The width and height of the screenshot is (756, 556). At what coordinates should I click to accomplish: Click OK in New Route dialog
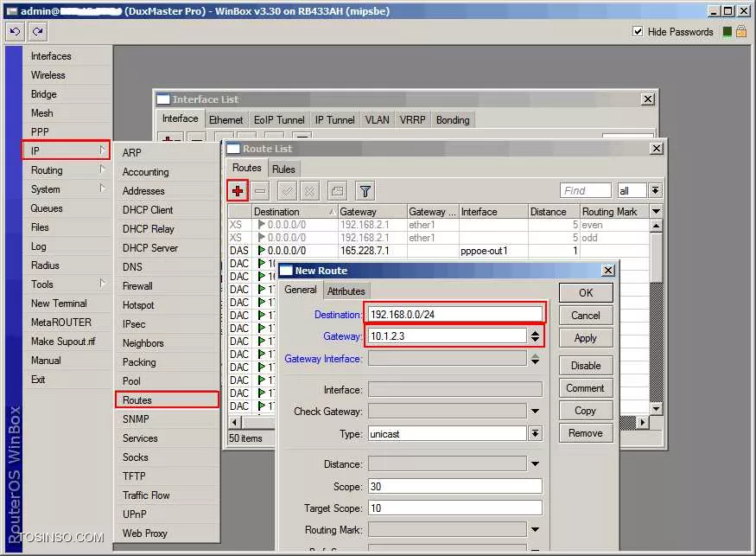click(586, 293)
